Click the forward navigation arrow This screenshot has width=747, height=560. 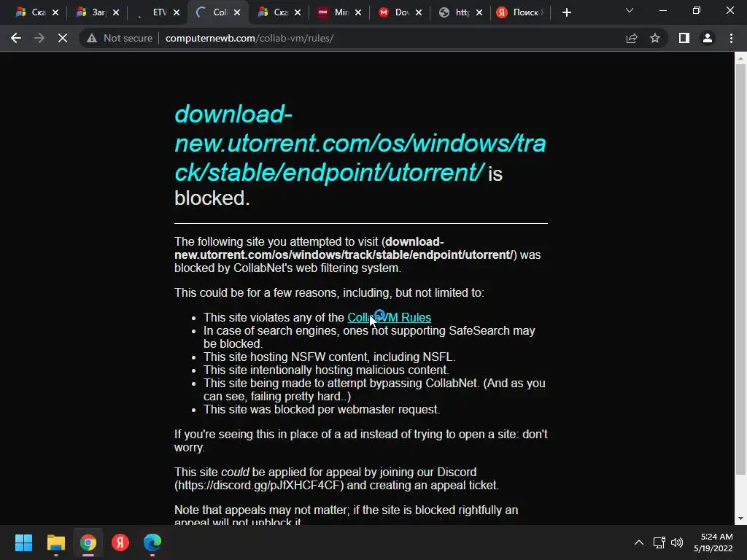click(39, 38)
